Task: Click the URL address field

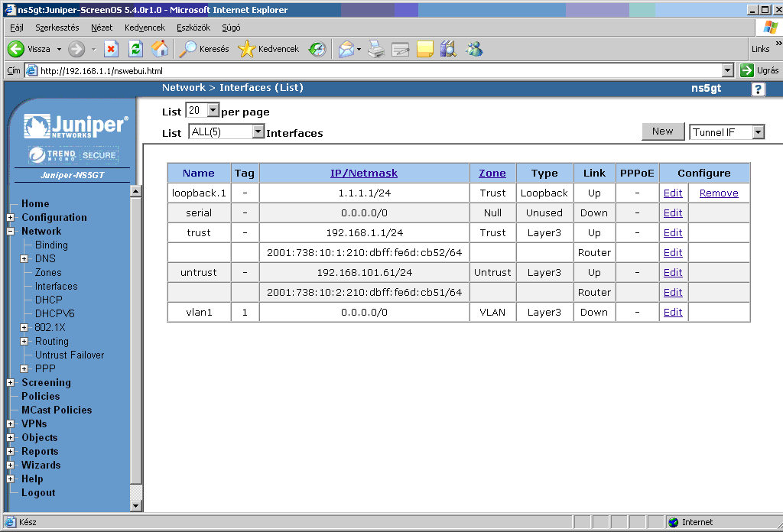Action: coord(375,71)
